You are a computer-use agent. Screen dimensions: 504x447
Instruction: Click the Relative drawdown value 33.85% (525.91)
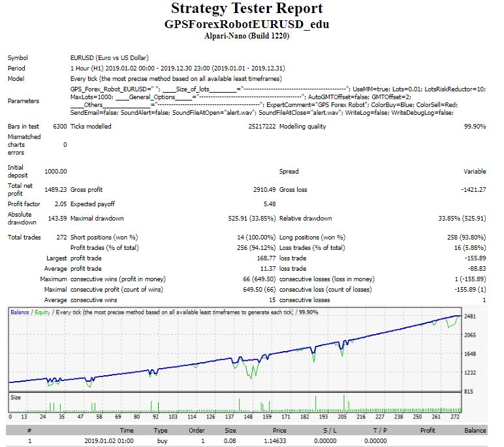point(462,219)
